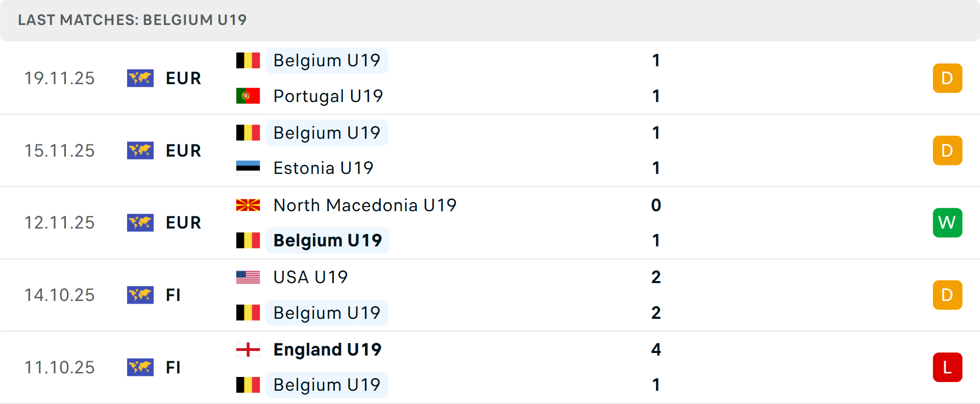Click the bold Belgium U19 winner label

pos(328,240)
